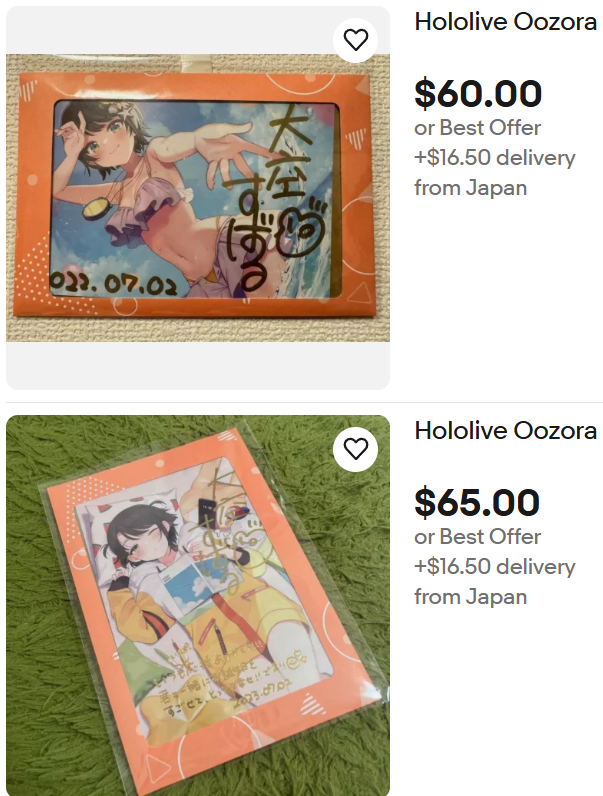Screen dimensions: 603x796
Task: Click 'from Japan' on the first listing
Action: 471,188
